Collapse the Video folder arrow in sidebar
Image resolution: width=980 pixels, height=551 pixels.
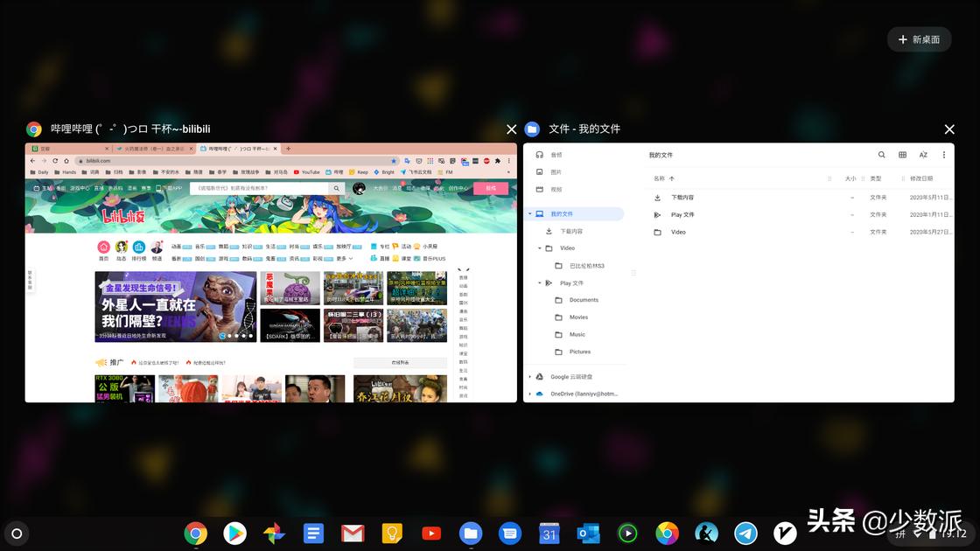coord(540,248)
